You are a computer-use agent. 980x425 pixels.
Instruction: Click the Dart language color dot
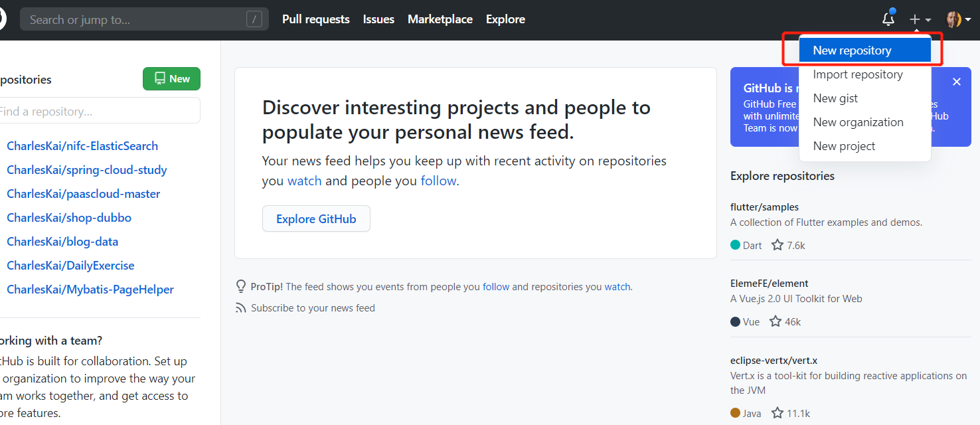[x=735, y=245]
